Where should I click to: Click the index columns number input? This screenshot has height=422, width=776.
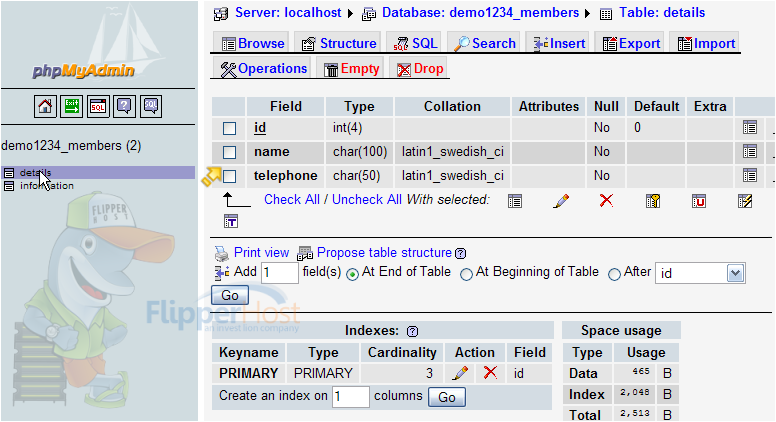[x=350, y=397]
